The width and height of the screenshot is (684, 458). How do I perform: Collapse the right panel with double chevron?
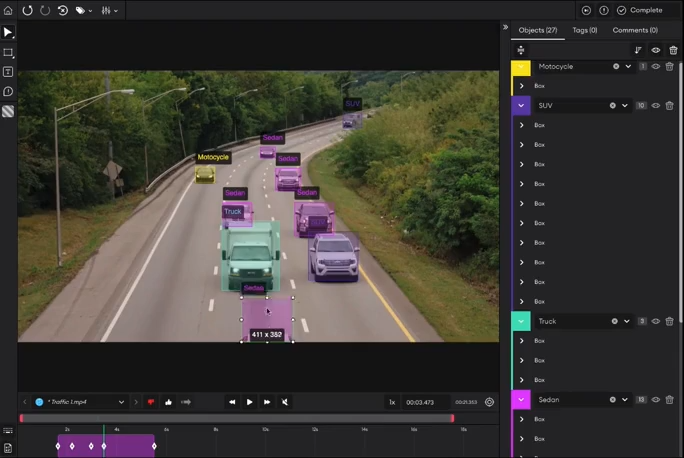coord(505,27)
